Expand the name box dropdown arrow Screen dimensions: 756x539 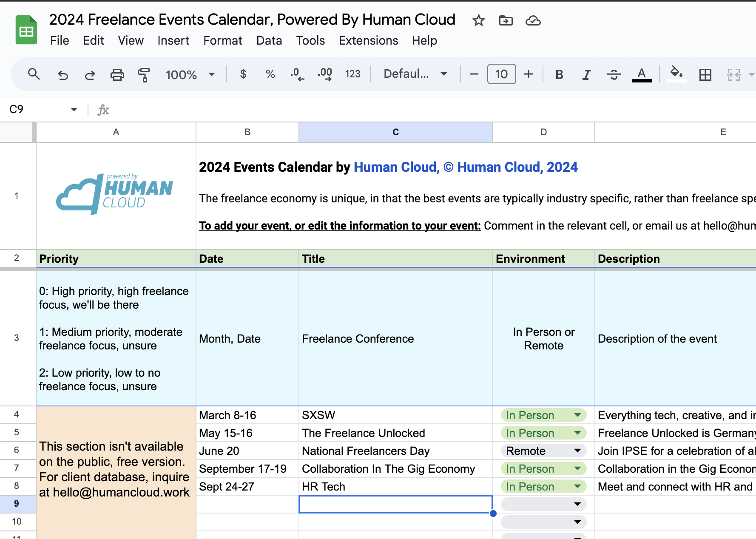point(74,110)
